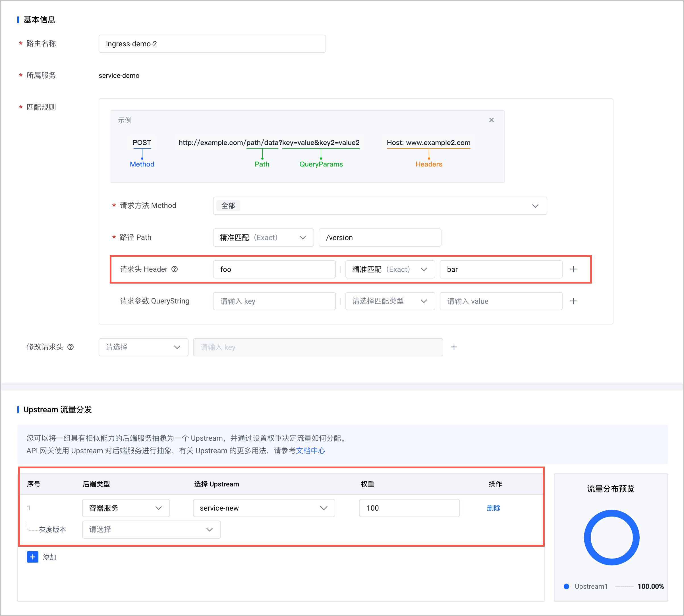Screen dimensions: 684x616
Task: Add another QueryString row with plus icon
Action: 573,301
